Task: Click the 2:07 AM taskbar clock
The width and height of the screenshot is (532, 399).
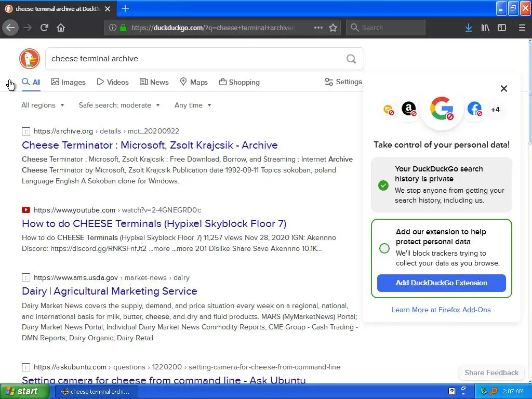Action: click(513, 391)
